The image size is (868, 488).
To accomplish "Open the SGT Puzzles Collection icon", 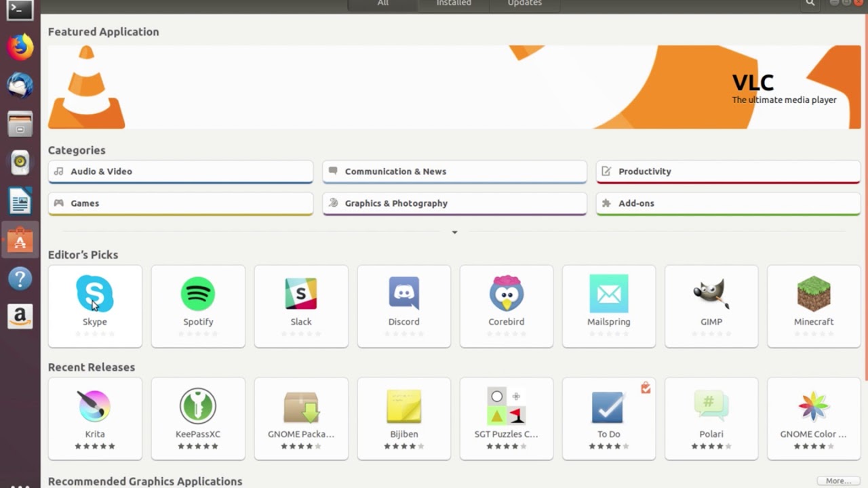I will pos(507,406).
